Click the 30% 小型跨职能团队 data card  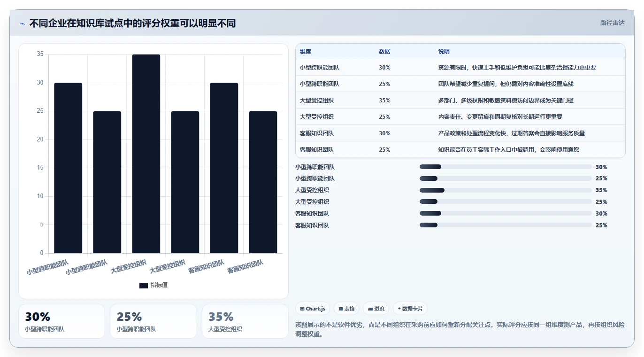click(x=61, y=321)
